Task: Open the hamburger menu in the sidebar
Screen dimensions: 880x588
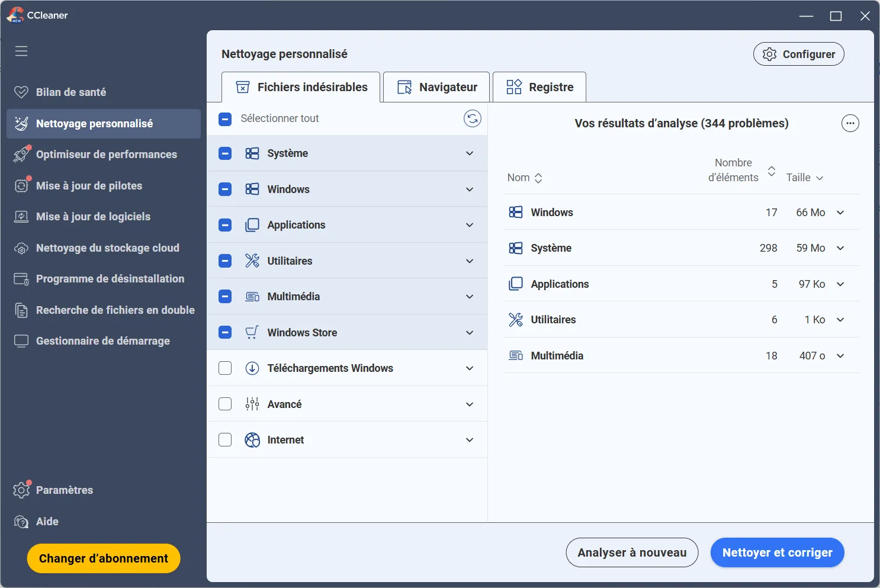Action: pos(21,51)
